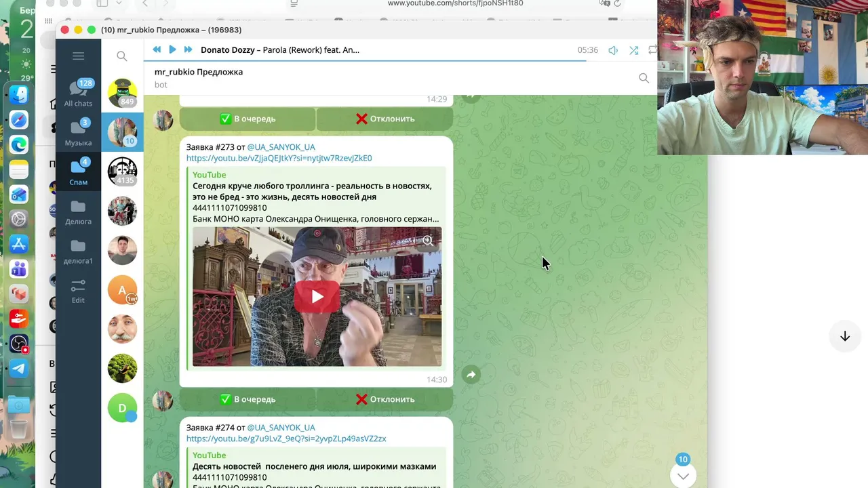This screenshot has width=868, height=488.
Task: Launch Microsoft Edge from the Dock
Action: click(x=19, y=144)
